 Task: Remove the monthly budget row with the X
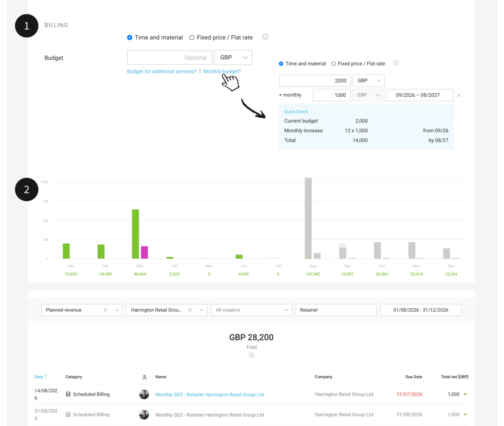[459, 95]
